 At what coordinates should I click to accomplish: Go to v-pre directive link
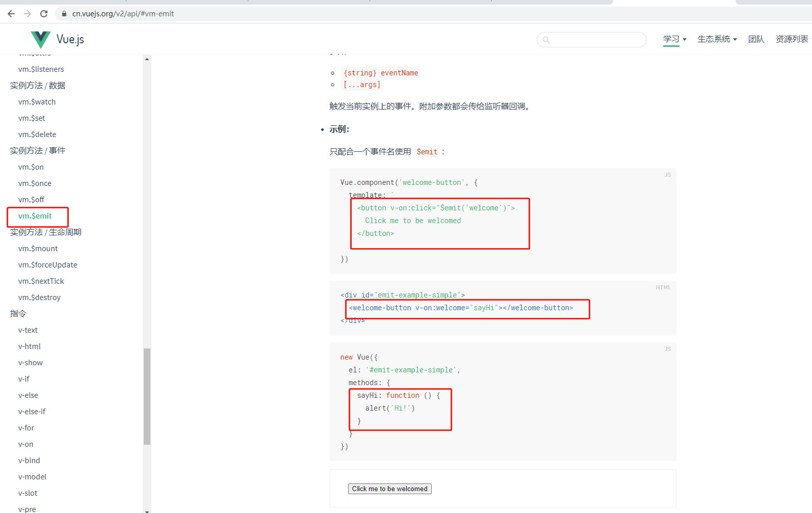[x=27, y=509]
